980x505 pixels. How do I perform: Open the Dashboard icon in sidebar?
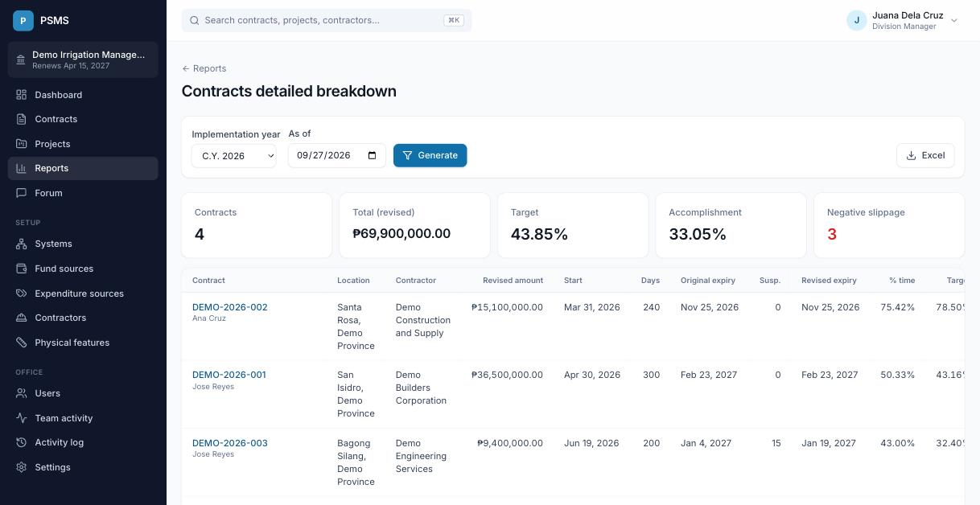[x=22, y=95]
